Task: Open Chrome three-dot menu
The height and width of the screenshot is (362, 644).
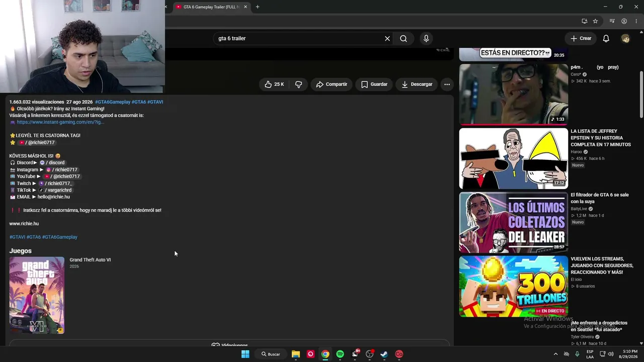Action: point(636,21)
